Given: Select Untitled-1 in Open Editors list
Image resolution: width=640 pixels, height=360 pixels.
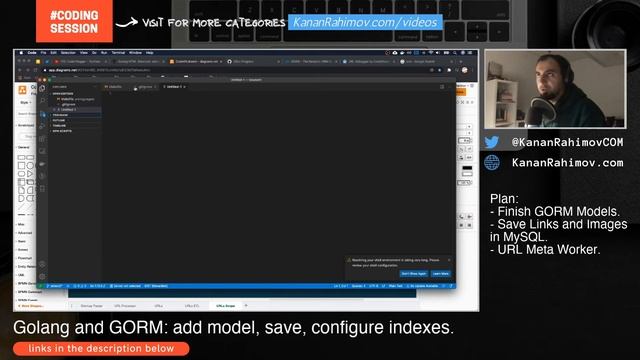Looking at the screenshot, I should (x=76, y=109).
